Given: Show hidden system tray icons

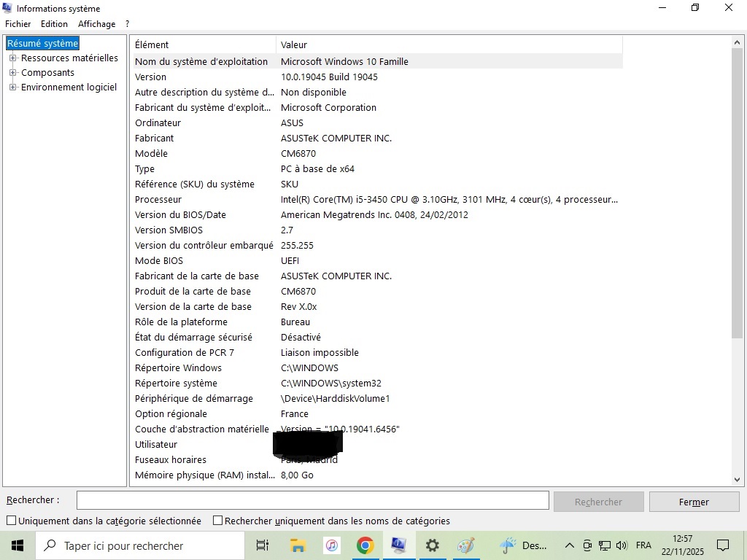Looking at the screenshot, I should coord(569,545).
